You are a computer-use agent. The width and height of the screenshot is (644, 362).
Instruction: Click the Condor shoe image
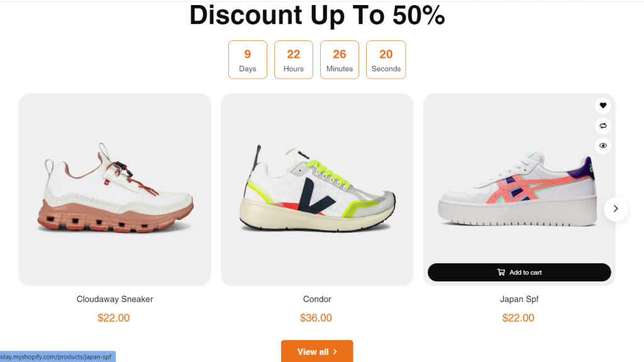(317, 188)
